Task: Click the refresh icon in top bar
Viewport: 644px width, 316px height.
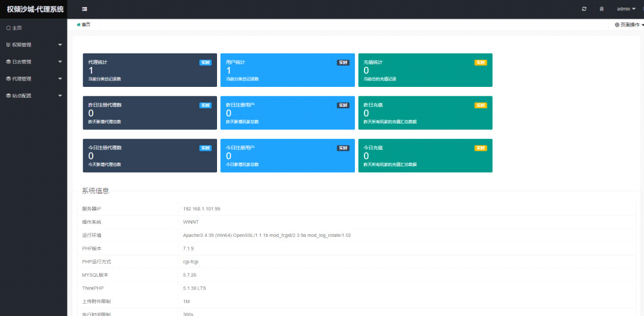Action: 584,9
